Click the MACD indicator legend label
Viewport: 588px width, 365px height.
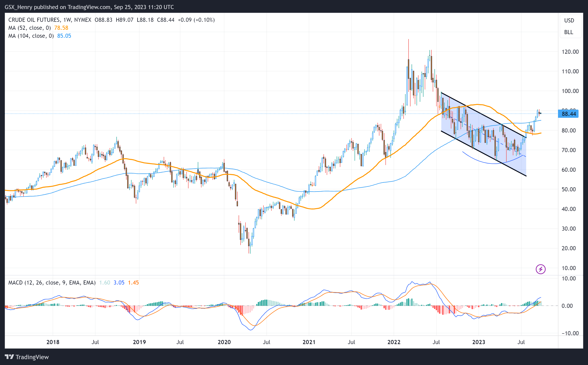(52, 282)
